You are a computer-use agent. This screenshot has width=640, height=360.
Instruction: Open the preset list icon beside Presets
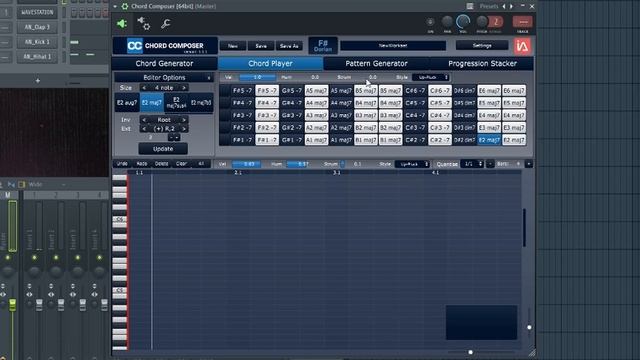(470, 6)
